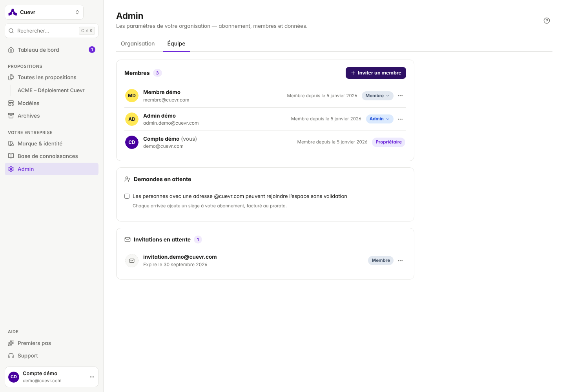Image resolution: width=565 pixels, height=392 pixels.
Task: Switch to the Organisation tab
Action: 138,44
